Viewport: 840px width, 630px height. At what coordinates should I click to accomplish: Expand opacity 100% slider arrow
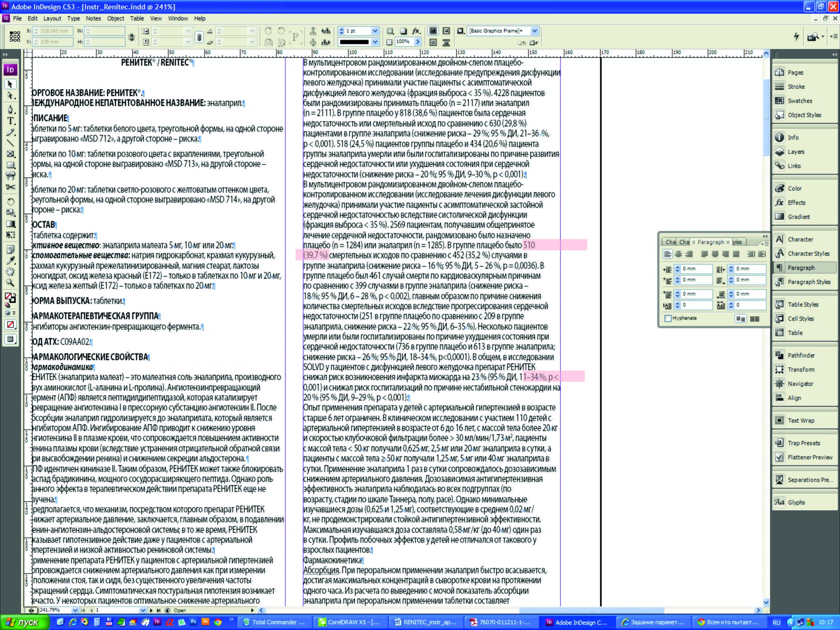pos(417,42)
